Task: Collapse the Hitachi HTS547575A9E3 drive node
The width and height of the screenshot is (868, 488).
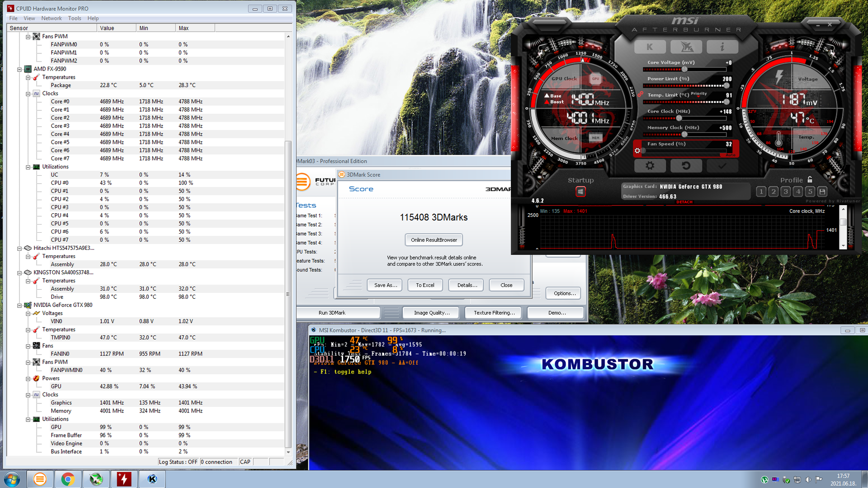Action: pyautogui.click(x=19, y=248)
